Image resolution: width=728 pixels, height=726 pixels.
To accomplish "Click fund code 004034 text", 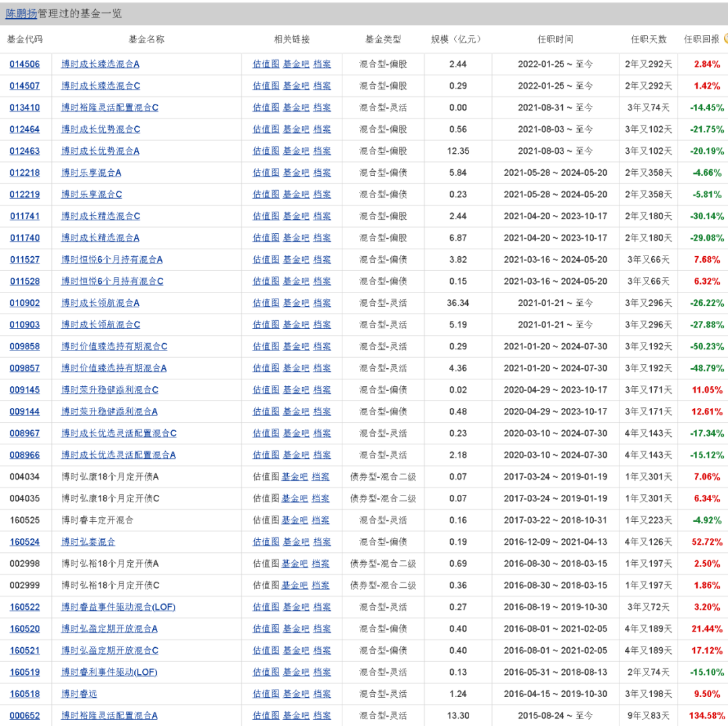I will pos(25,477).
